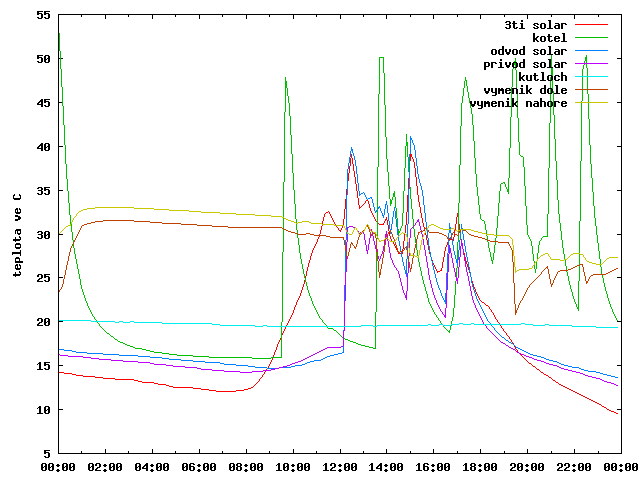Click the y-axis value 10
This screenshot has width=640, height=480.
(43, 410)
